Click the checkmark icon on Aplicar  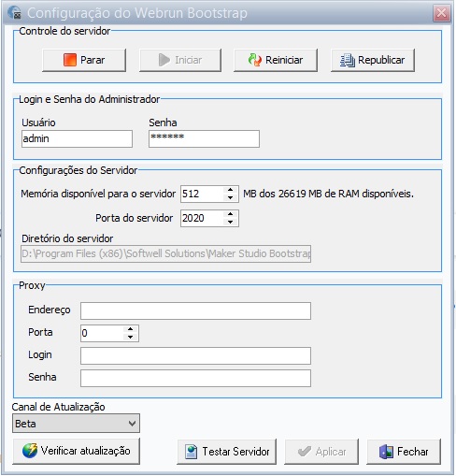pos(305,451)
